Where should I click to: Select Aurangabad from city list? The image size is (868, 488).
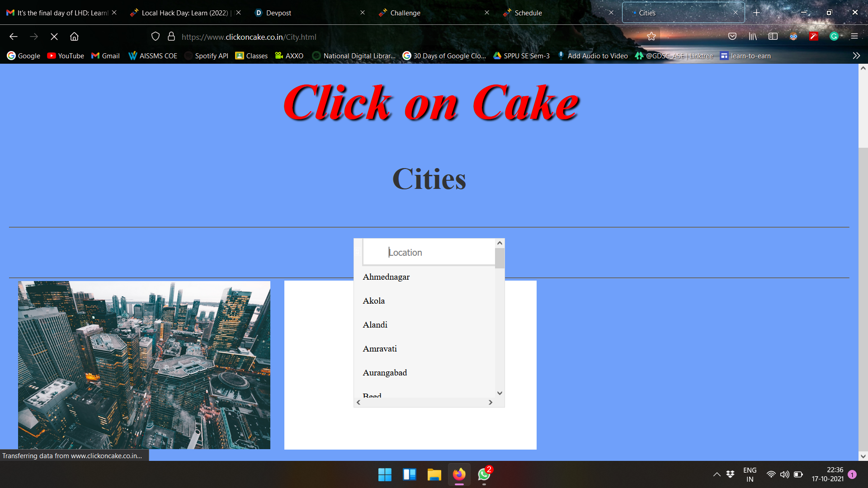coord(385,373)
